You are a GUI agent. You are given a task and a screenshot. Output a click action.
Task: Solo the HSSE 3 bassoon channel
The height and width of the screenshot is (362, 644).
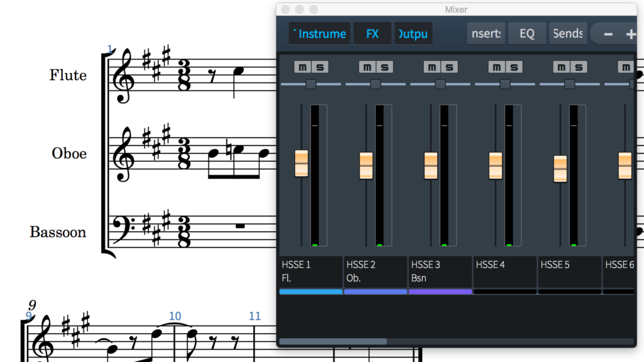coord(448,67)
